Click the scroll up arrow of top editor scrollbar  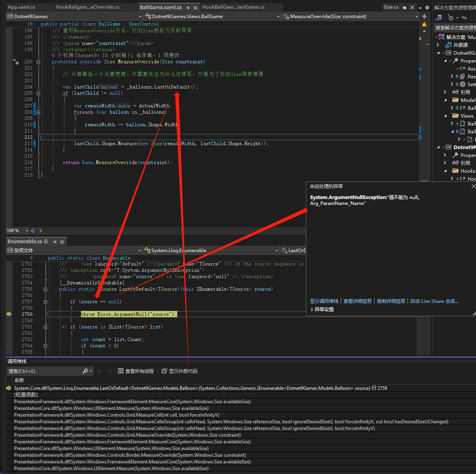[424, 32]
